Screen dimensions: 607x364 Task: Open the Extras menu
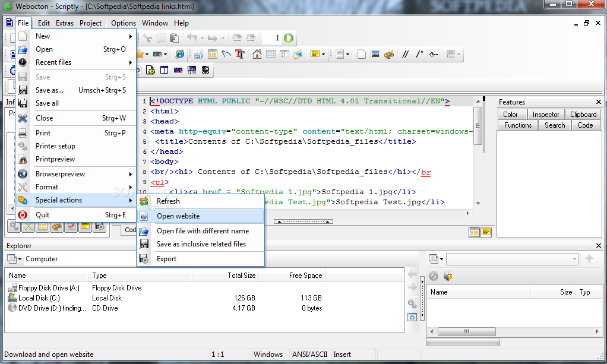65,23
